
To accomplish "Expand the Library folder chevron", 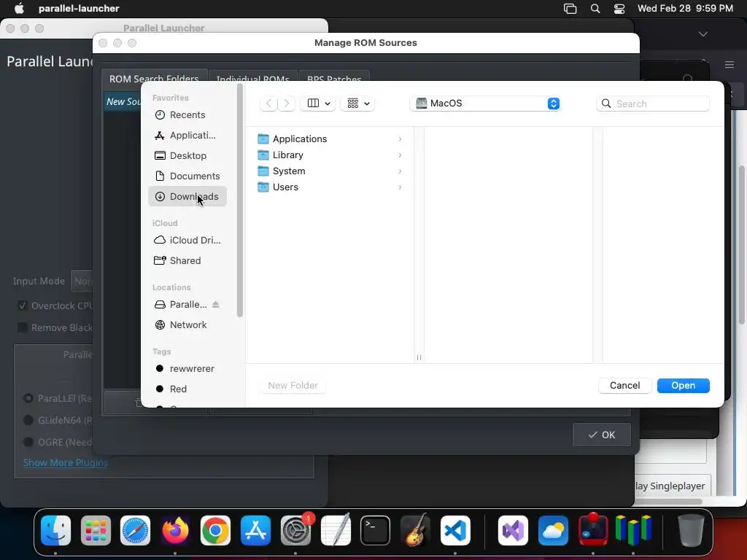I will [400, 155].
